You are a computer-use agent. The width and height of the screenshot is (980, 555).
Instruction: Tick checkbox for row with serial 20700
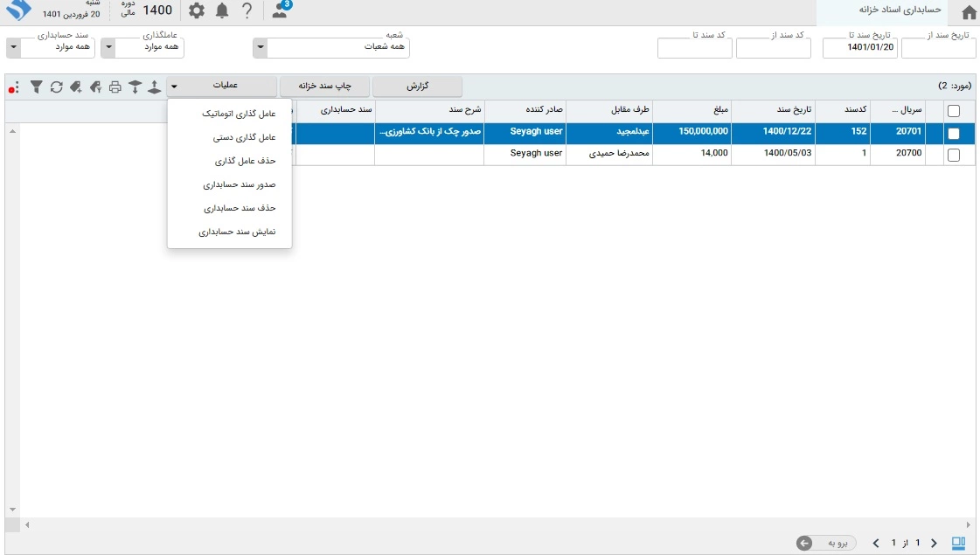(954, 155)
